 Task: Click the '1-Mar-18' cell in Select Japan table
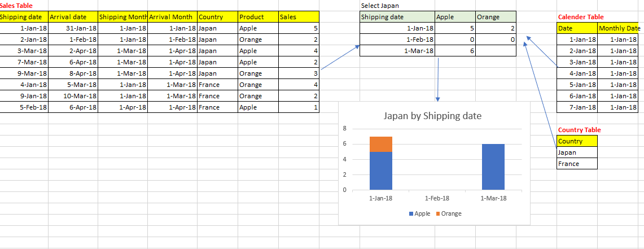coord(397,51)
